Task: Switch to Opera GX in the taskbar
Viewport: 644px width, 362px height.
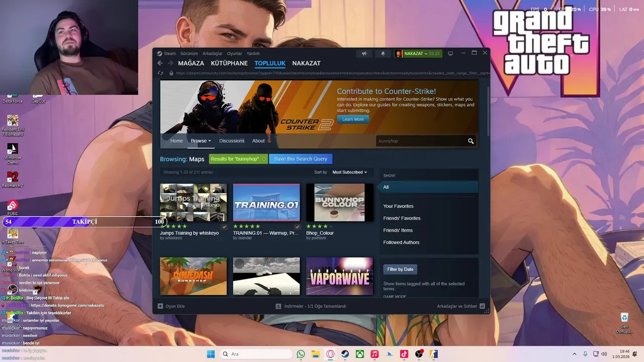Action: (330, 354)
